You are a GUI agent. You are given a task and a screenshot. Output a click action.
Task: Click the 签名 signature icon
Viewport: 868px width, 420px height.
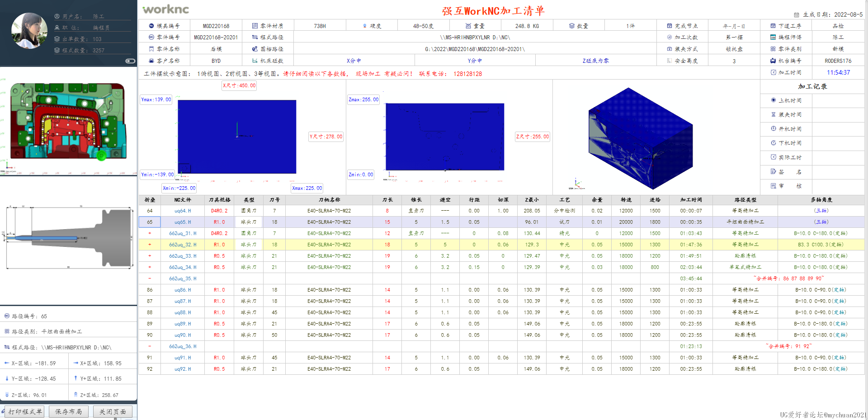[774, 171]
